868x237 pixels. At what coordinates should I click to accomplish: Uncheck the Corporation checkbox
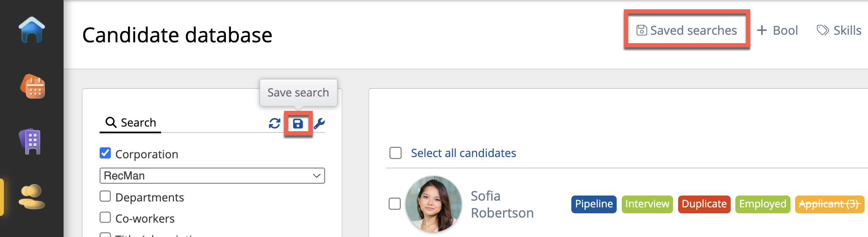click(x=105, y=153)
